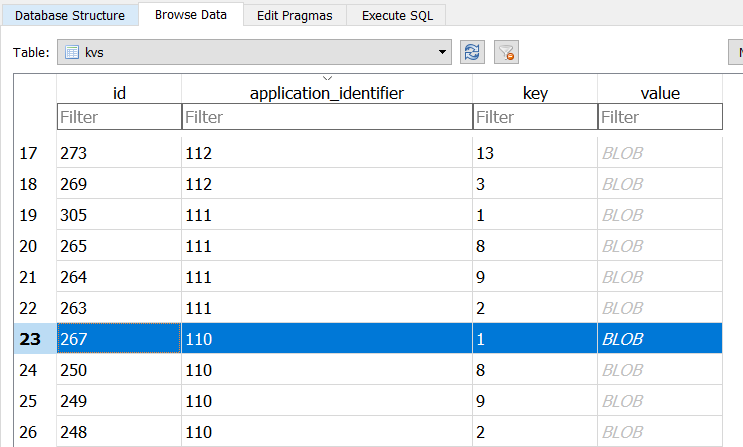Click key cell 1 in row 23

[535, 339]
